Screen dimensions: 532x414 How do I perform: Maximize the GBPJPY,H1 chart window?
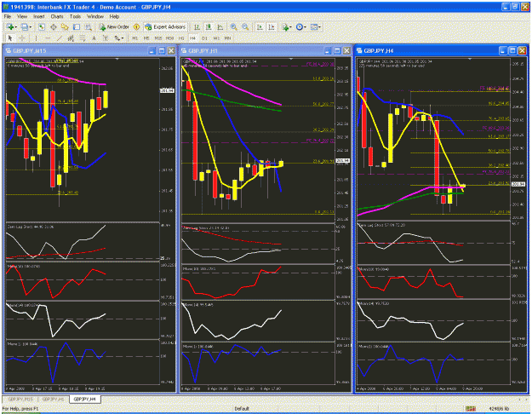point(337,51)
